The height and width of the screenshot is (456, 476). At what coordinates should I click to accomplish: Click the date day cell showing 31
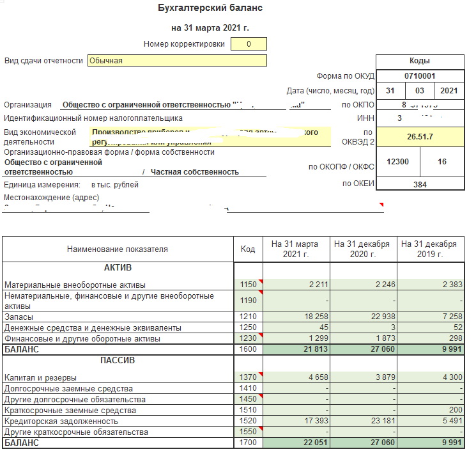pos(390,90)
